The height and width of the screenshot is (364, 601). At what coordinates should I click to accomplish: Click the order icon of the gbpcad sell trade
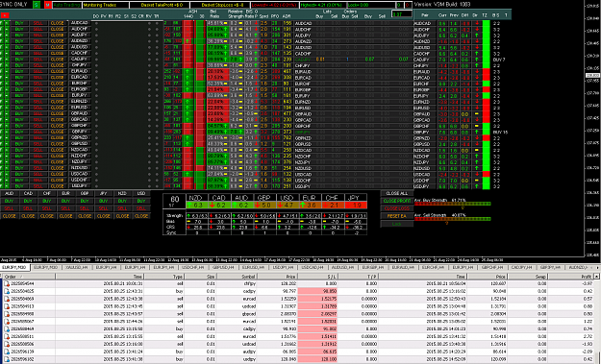pos(7,314)
